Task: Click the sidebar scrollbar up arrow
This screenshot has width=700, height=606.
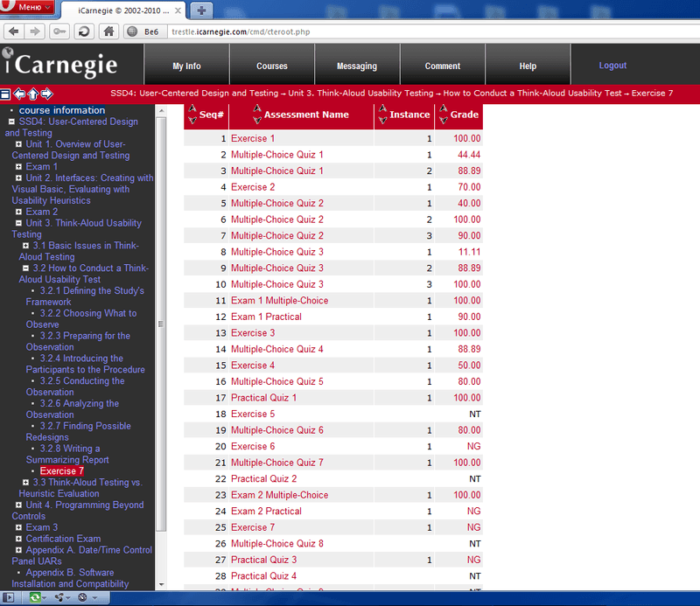Action: (x=162, y=110)
